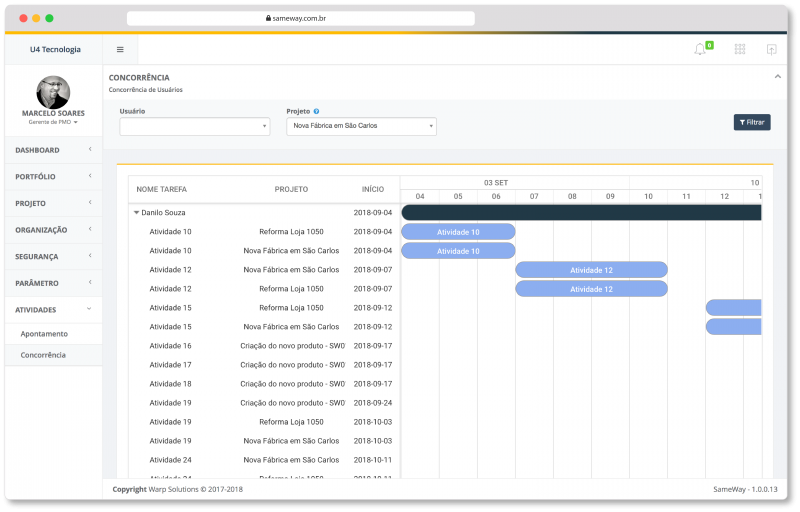Click the logout icon in header

771,49
